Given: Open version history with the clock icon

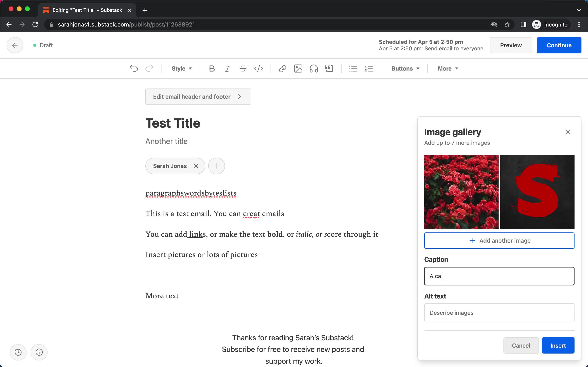Looking at the screenshot, I should click(18, 352).
